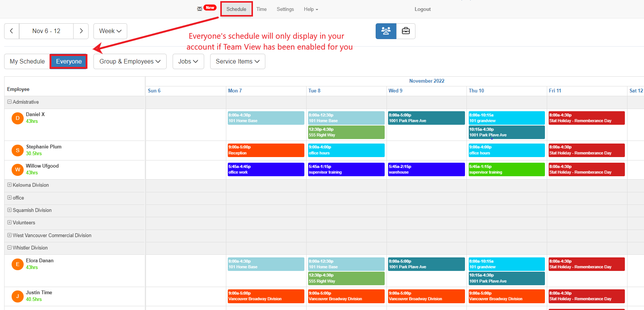644x310 pixels.
Task: Open Justin Time's Friday Stat Holiday shift
Action: 587,296
